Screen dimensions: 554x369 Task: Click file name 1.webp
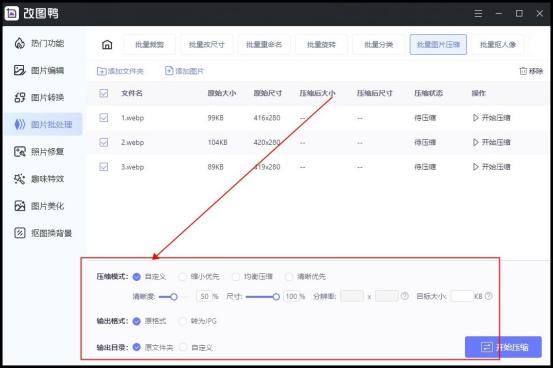(x=132, y=118)
